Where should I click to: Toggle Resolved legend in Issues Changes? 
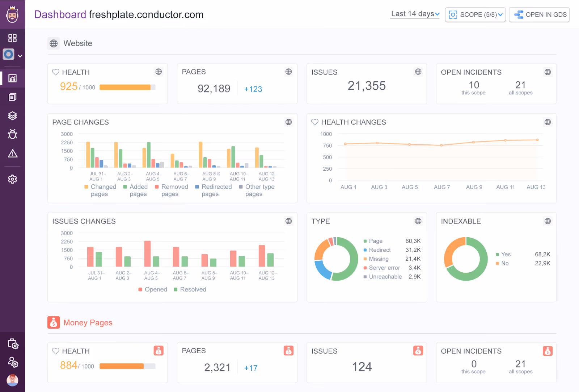[190, 289]
